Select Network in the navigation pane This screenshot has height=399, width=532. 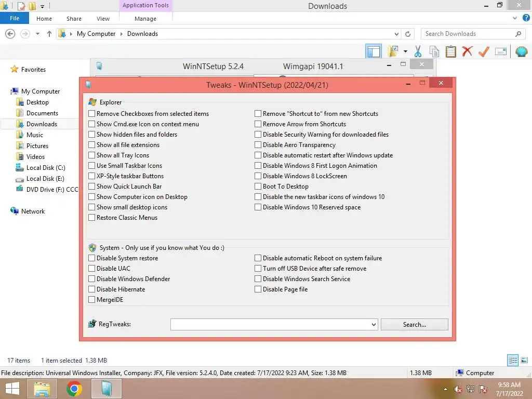[28, 211]
